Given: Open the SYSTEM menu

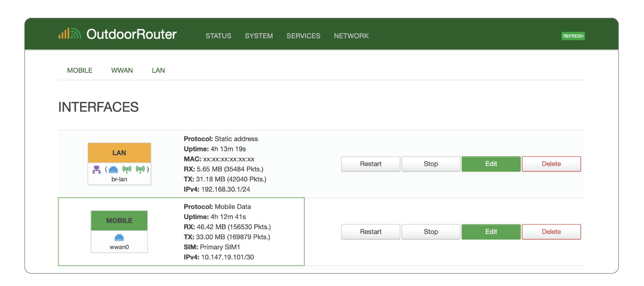Looking at the screenshot, I should [259, 36].
